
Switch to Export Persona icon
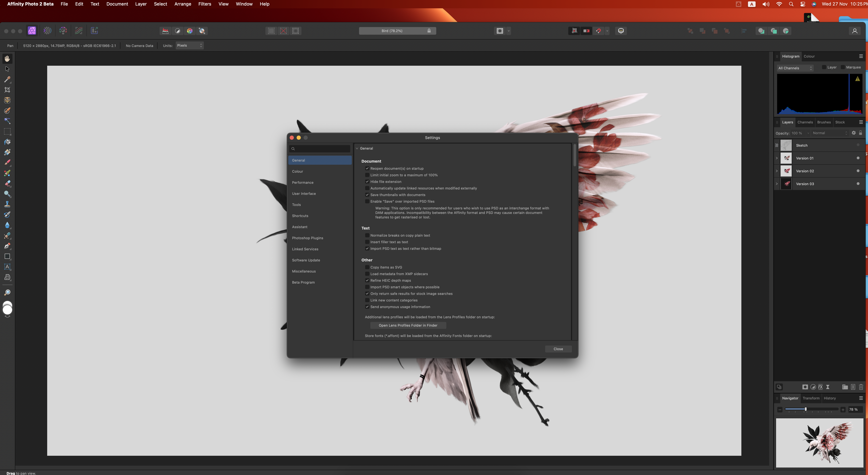coord(94,31)
